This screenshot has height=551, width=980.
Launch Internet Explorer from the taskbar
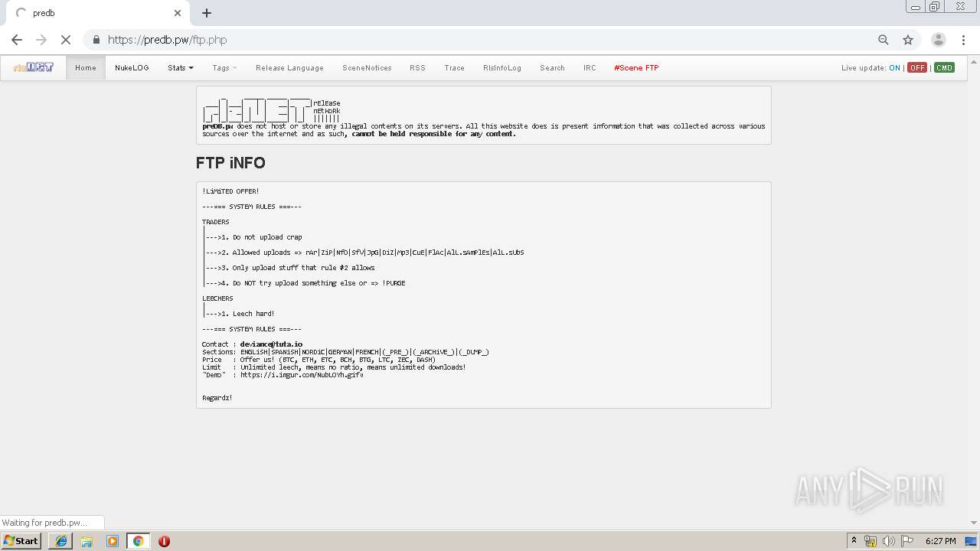pyautogui.click(x=61, y=541)
